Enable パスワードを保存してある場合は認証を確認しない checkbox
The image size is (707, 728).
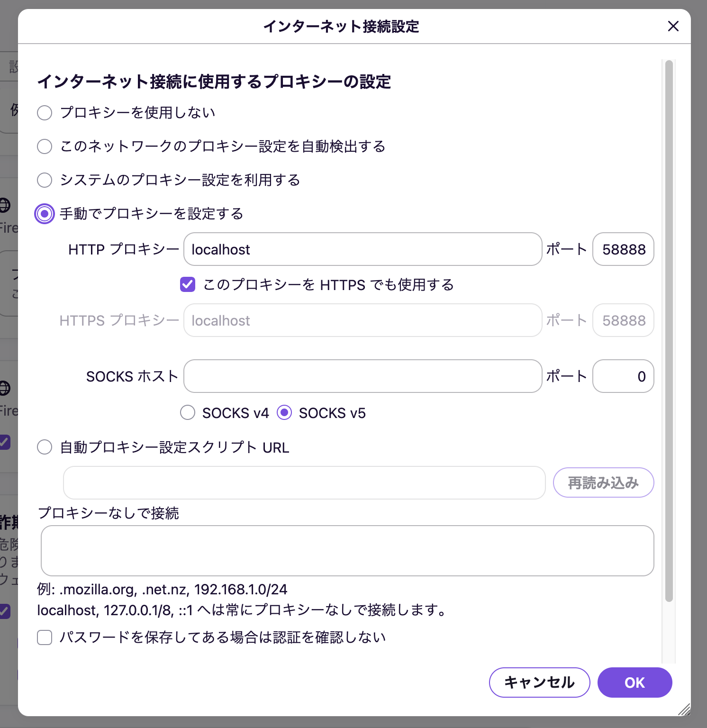(45, 637)
